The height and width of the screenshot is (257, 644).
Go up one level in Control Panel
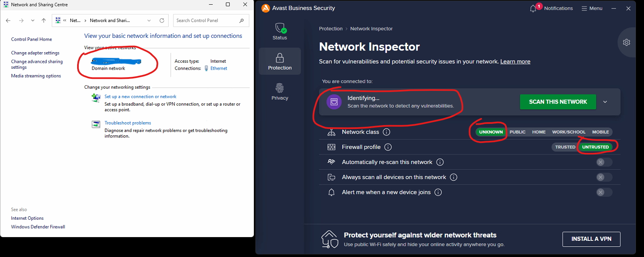point(44,20)
